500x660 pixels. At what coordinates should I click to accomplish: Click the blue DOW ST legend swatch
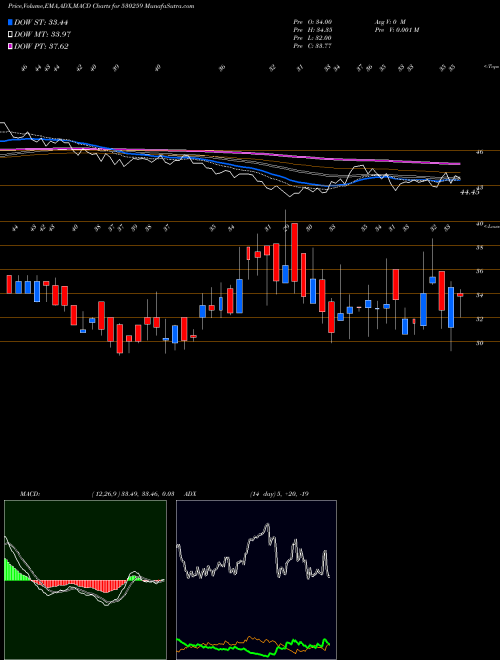point(10,22)
